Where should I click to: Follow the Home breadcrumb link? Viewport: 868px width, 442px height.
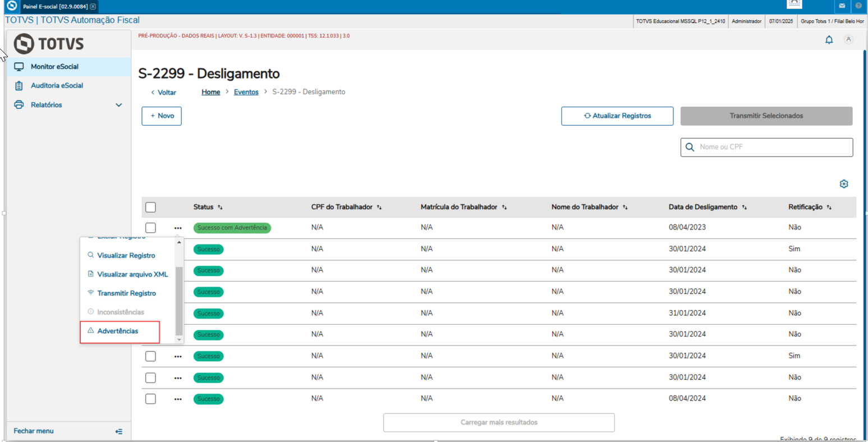point(211,92)
